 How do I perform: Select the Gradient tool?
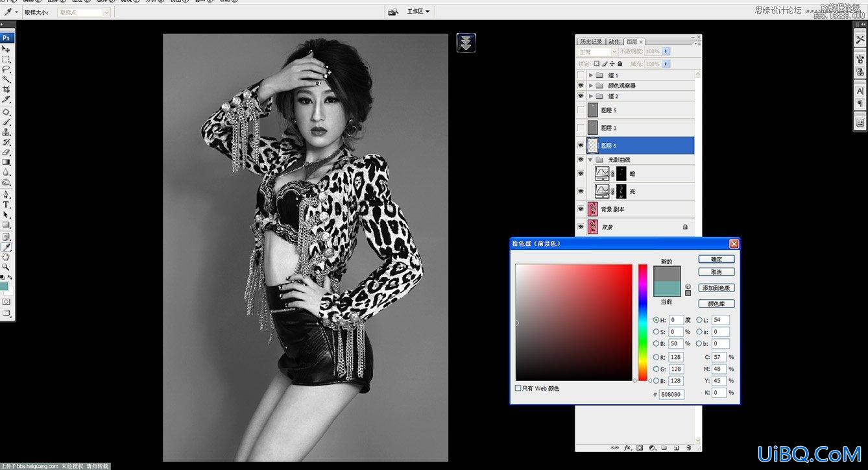pos(6,162)
